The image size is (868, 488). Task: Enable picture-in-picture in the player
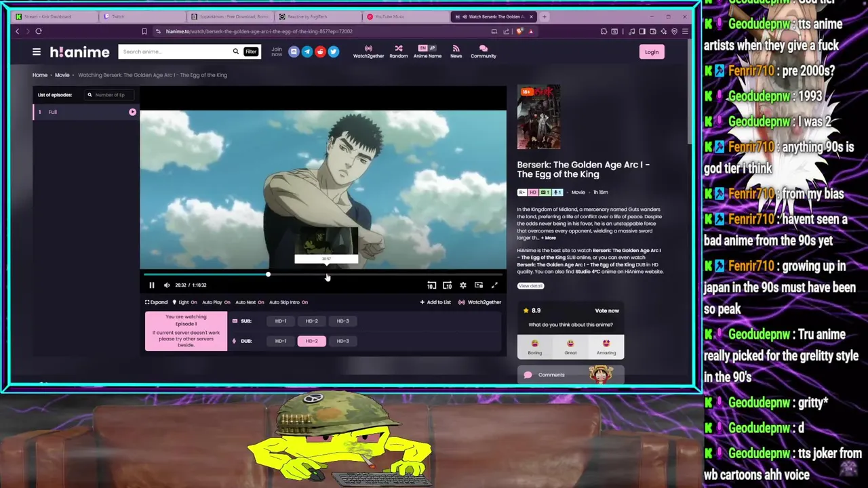[479, 285]
